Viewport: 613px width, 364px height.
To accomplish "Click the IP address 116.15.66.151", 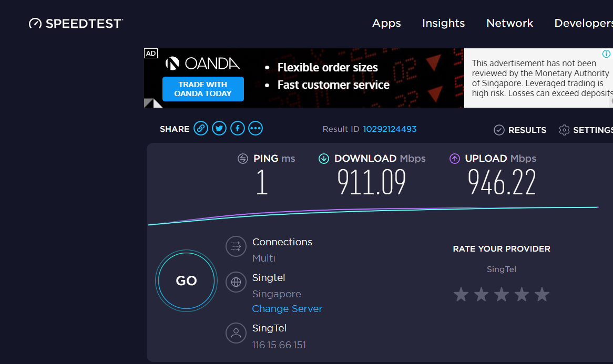I will (279, 345).
